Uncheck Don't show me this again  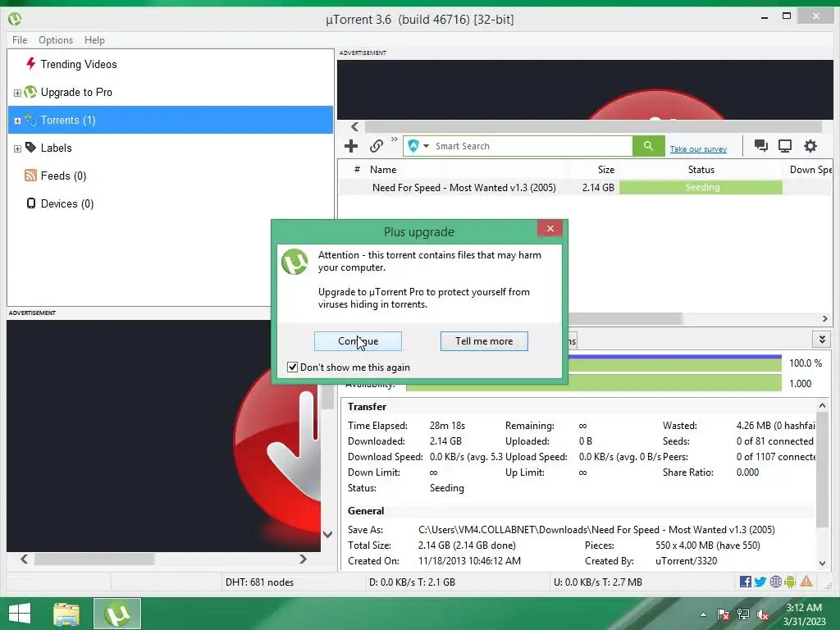pyautogui.click(x=293, y=367)
